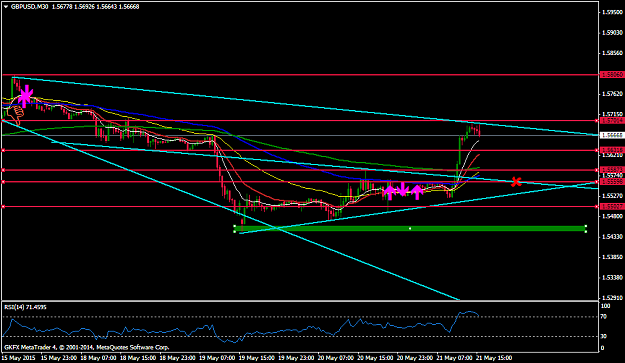Click the 18 May 07:00 time label
The image size is (625, 363).
pos(98,358)
